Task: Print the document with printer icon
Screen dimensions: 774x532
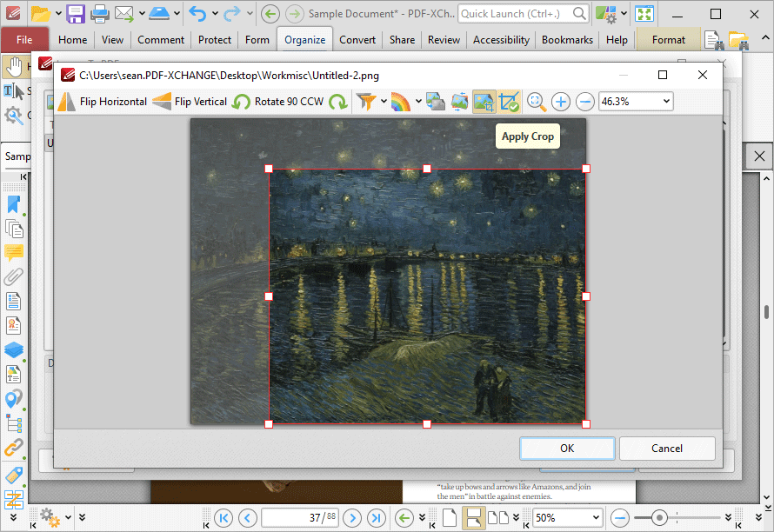Action: [100, 14]
